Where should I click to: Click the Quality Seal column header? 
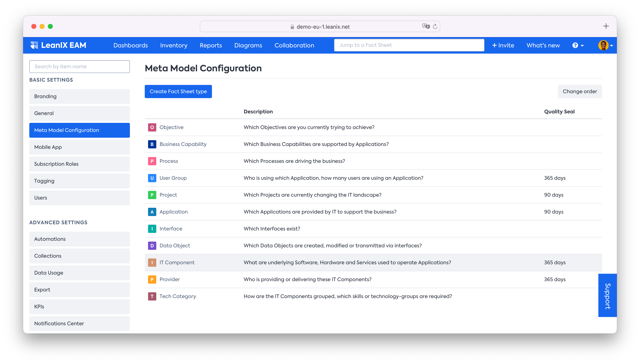[x=559, y=112]
